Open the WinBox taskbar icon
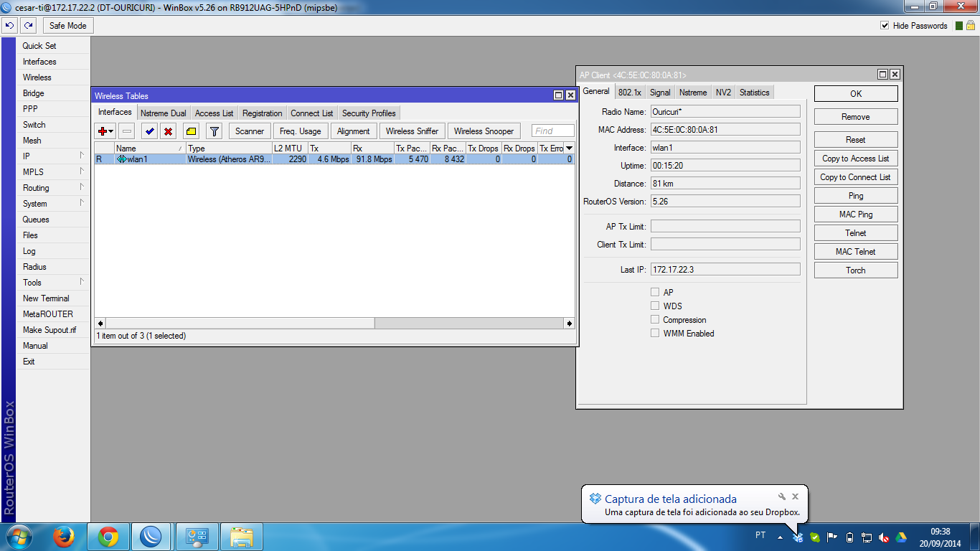 coord(152,537)
